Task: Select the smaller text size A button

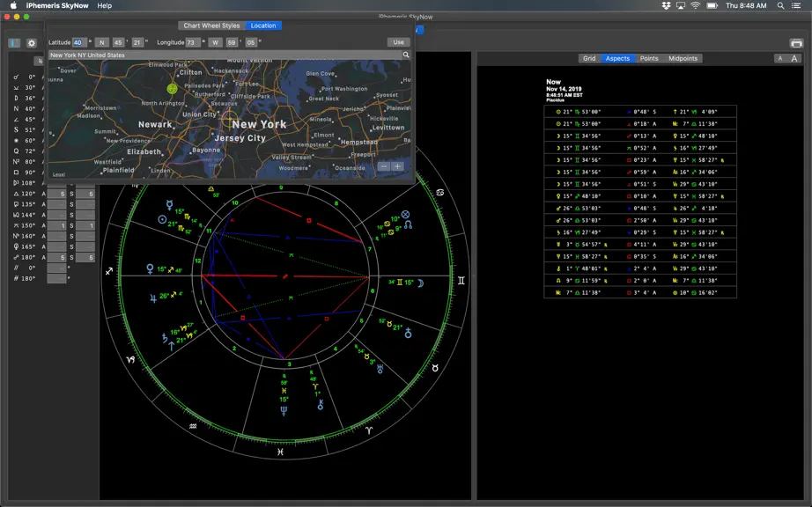Action: pos(780,58)
